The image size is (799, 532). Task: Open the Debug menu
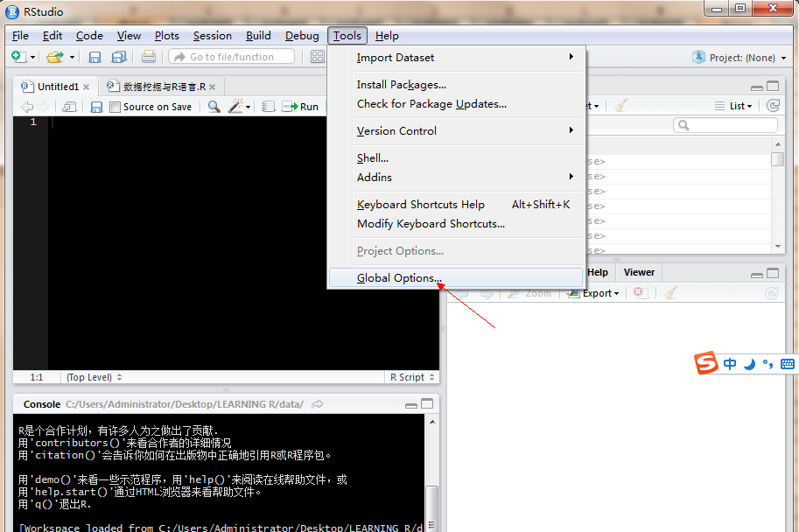(x=302, y=36)
